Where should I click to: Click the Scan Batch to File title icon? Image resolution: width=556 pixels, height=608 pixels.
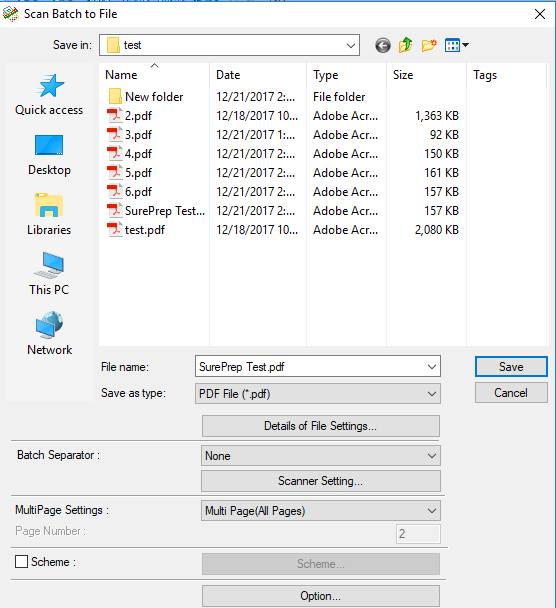pos(10,14)
